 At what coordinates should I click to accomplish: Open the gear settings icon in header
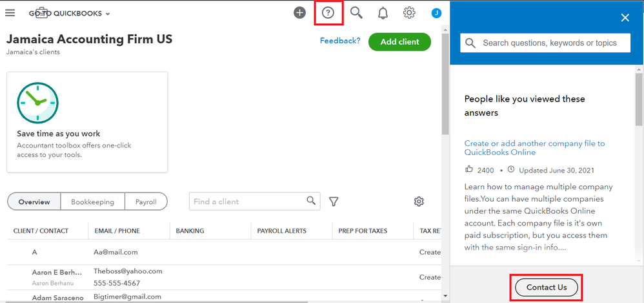[x=409, y=13]
